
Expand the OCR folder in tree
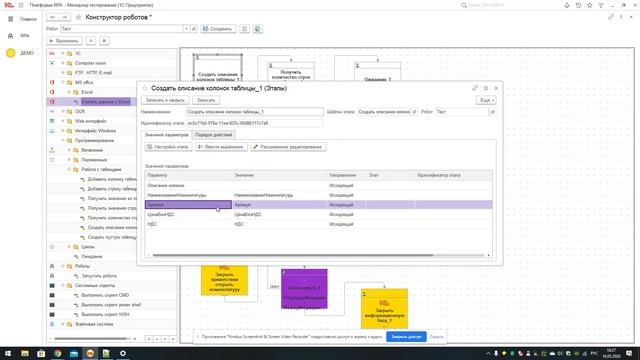(x=63, y=111)
